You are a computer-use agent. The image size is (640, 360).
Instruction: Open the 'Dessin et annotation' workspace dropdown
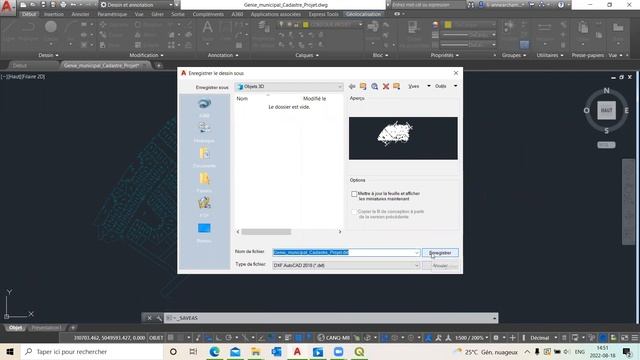coord(137,5)
